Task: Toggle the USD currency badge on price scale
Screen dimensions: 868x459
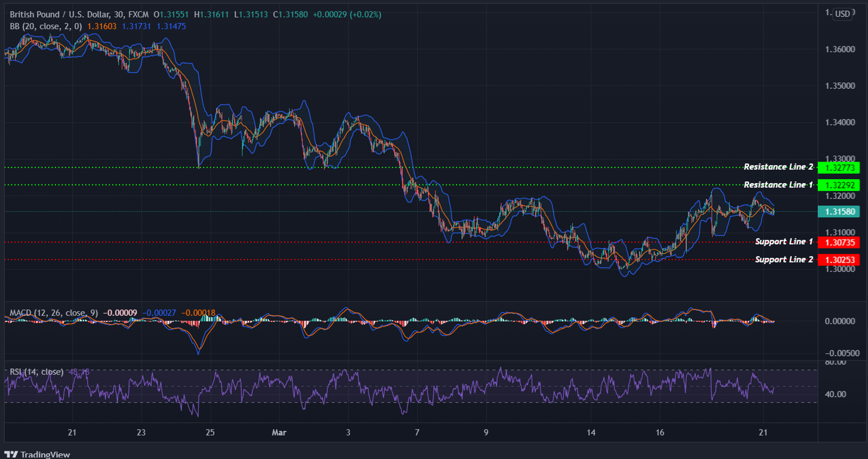Action: [842, 14]
